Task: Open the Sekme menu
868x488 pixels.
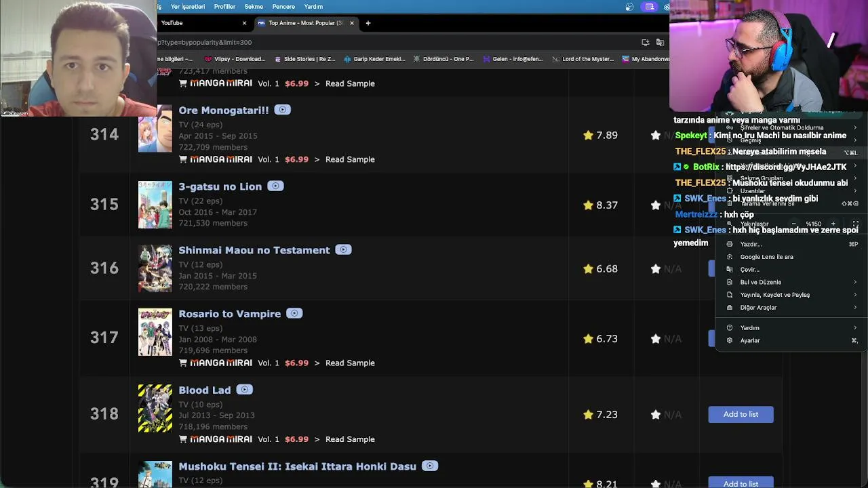Action: coord(254,7)
